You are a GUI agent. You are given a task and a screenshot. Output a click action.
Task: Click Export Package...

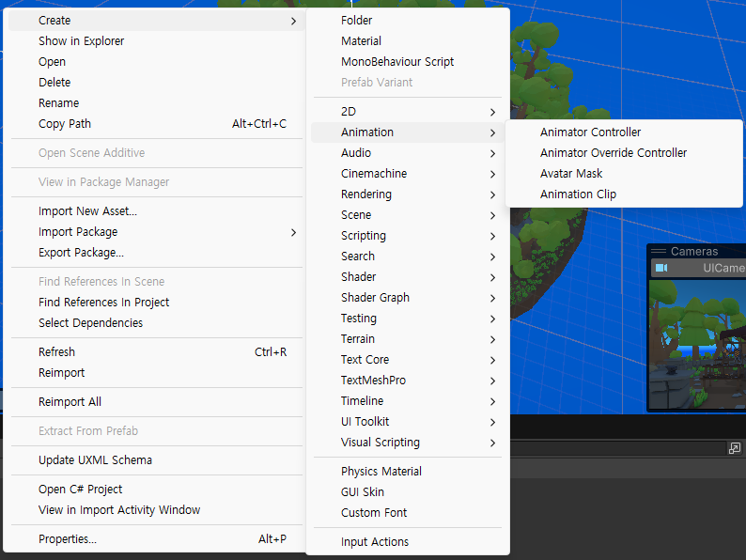(156, 253)
